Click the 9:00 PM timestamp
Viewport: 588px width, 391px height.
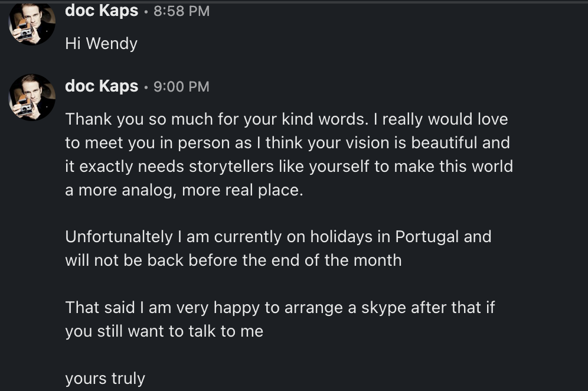181,87
